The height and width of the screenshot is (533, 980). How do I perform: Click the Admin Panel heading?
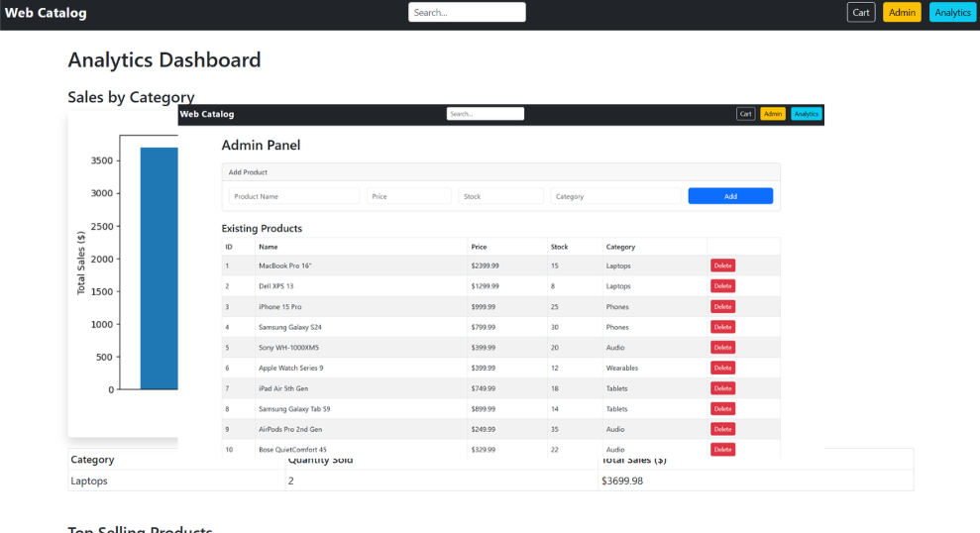coord(261,145)
